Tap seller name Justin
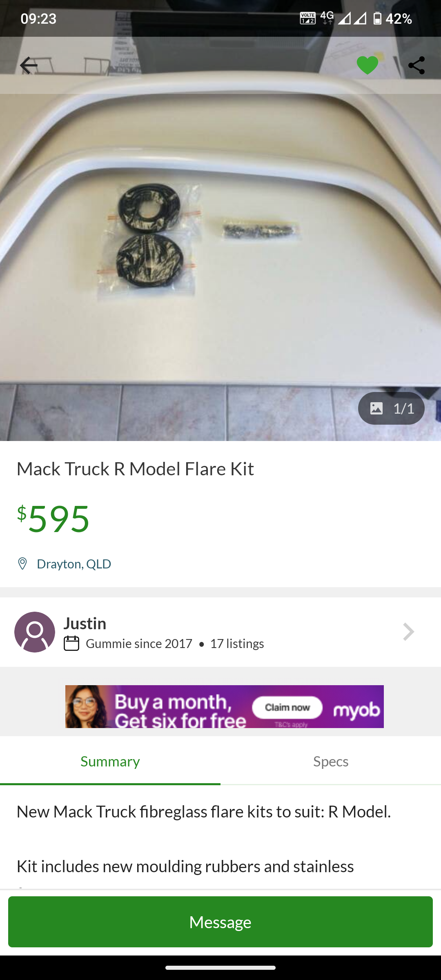 tap(85, 624)
